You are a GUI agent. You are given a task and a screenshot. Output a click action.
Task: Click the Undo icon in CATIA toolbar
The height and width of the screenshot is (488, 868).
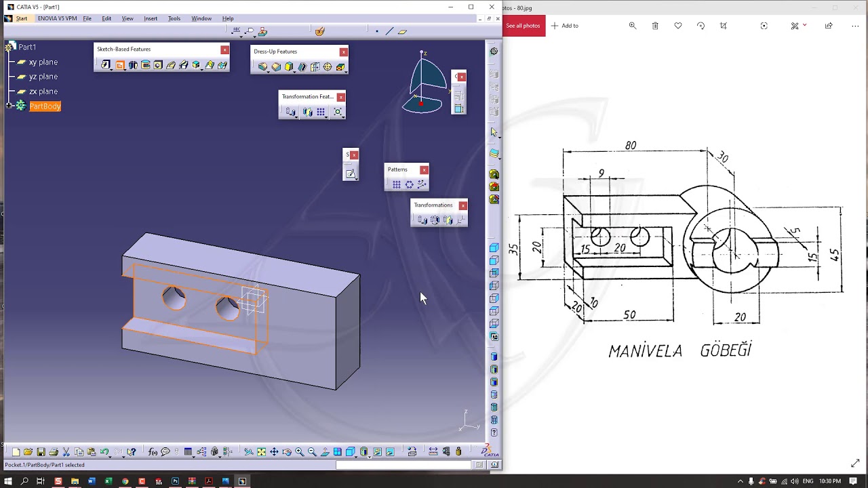pyautogui.click(x=104, y=452)
